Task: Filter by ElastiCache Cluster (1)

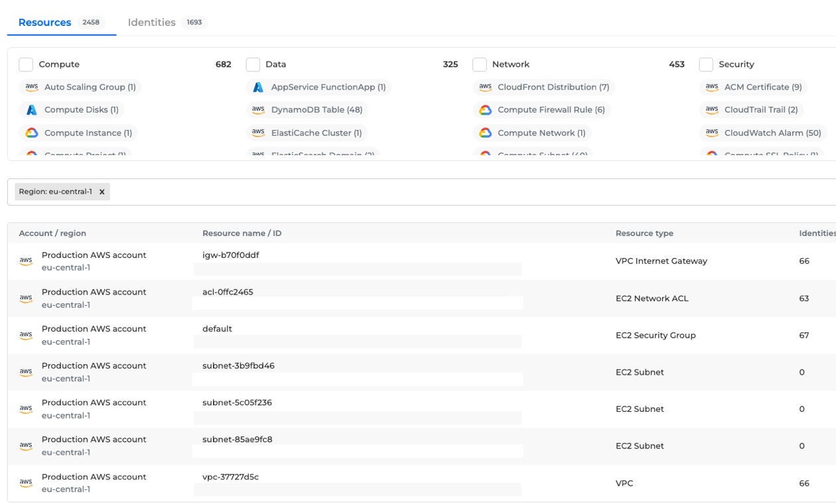Action: pos(307,133)
